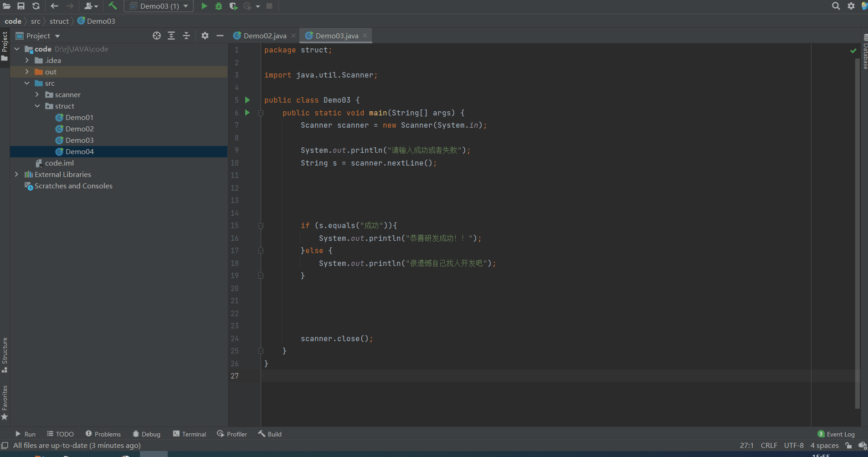
Task: Open the Event Log
Action: pos(836,434)
